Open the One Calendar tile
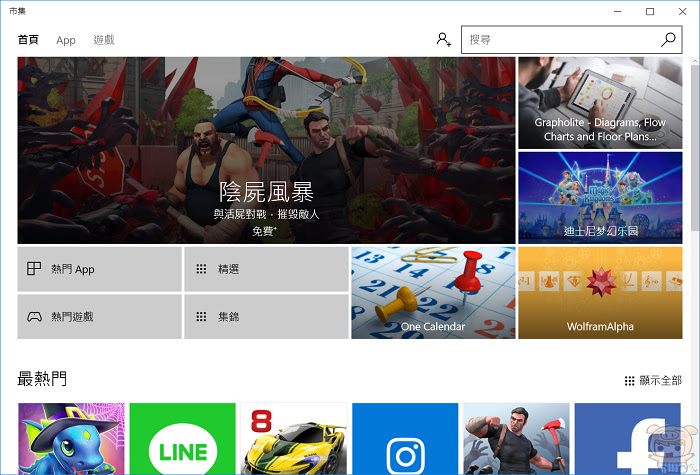Viewport: 700px width, 475px height. (433, 293)
